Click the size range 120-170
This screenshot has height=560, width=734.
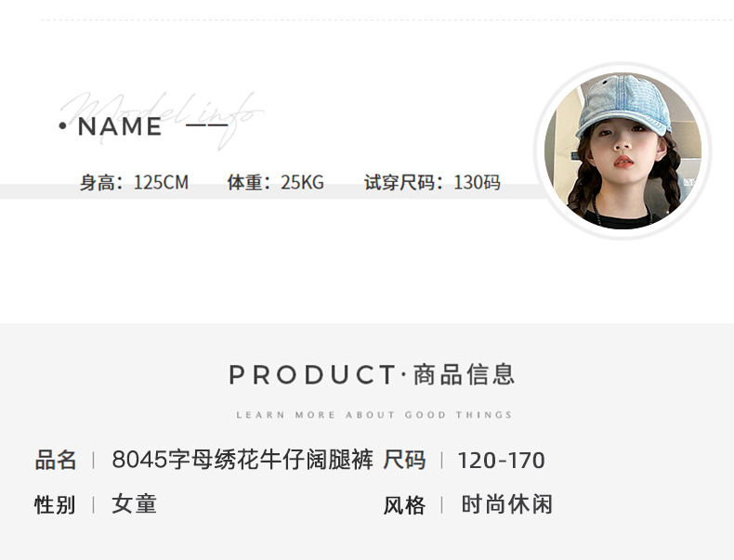click(501, 461)
